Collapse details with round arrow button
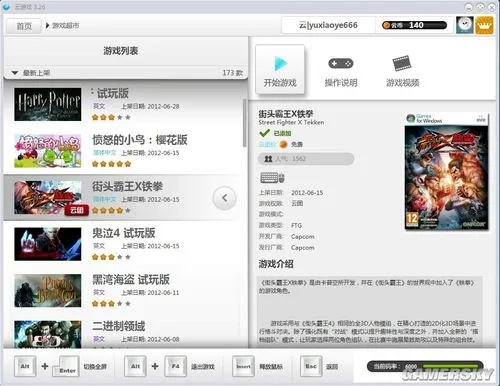Viewport: 500px width, 386px height. (x=225, y=198)
